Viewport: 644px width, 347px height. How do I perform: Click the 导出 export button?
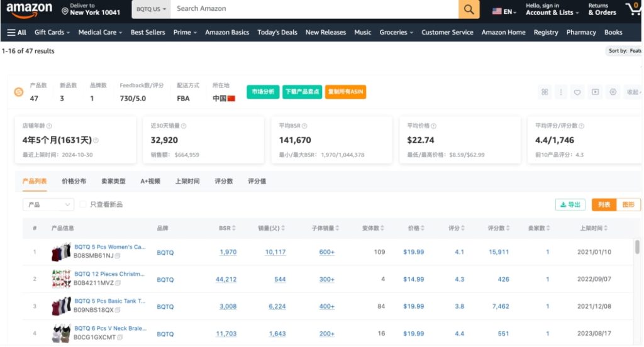(x=570, y=204)
